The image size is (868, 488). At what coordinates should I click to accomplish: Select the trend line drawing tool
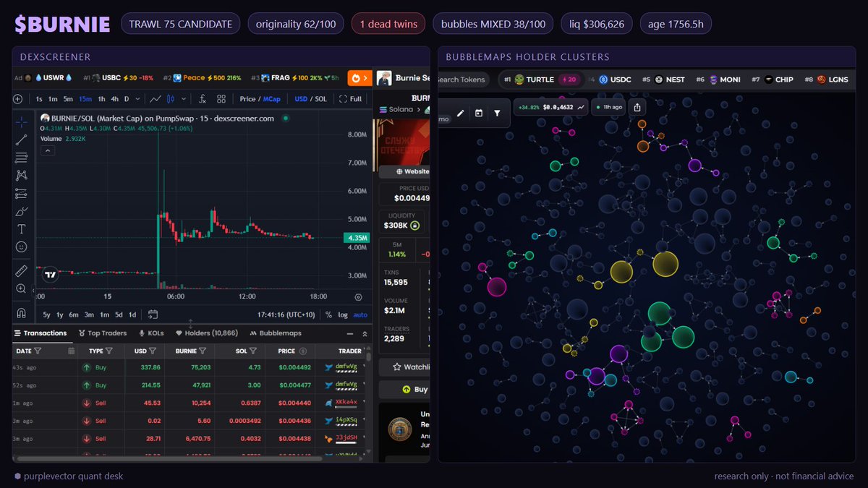tap(22, 140)
